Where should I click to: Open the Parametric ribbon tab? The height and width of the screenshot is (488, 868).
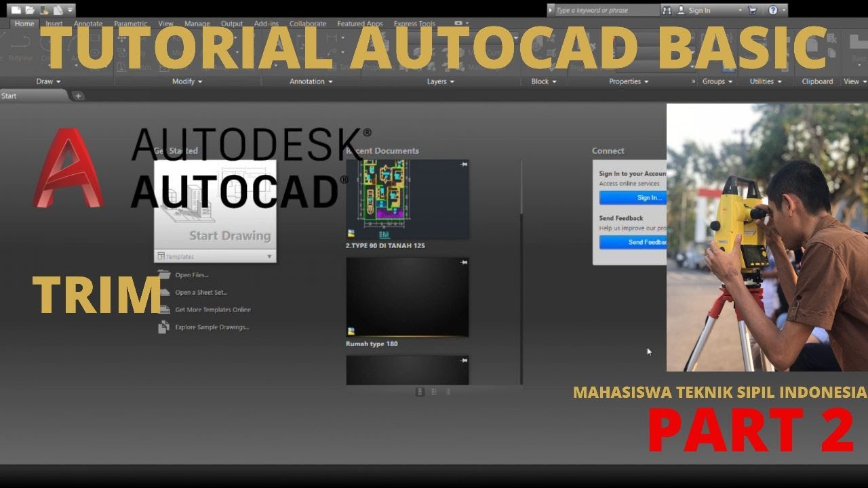(131, 24)
